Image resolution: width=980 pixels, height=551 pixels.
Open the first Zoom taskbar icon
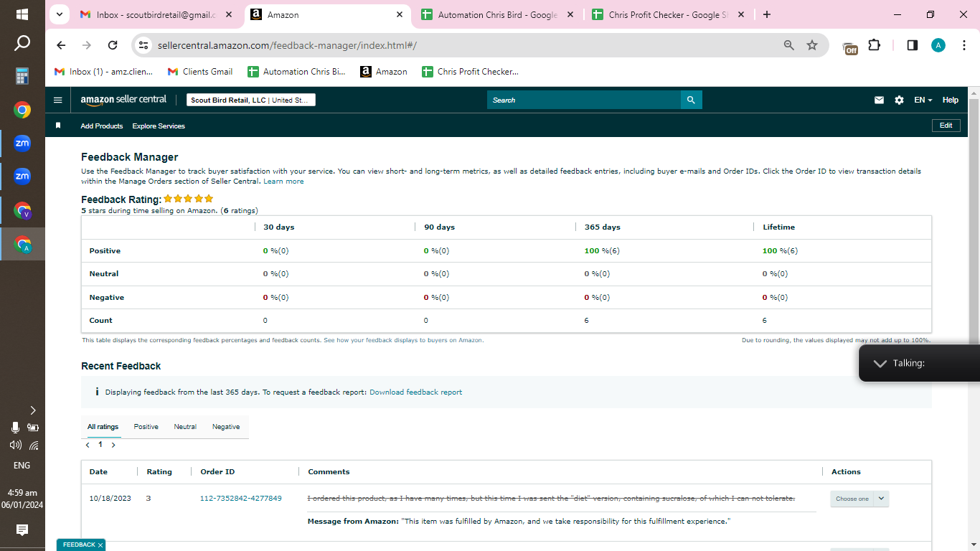pos(22,143)
